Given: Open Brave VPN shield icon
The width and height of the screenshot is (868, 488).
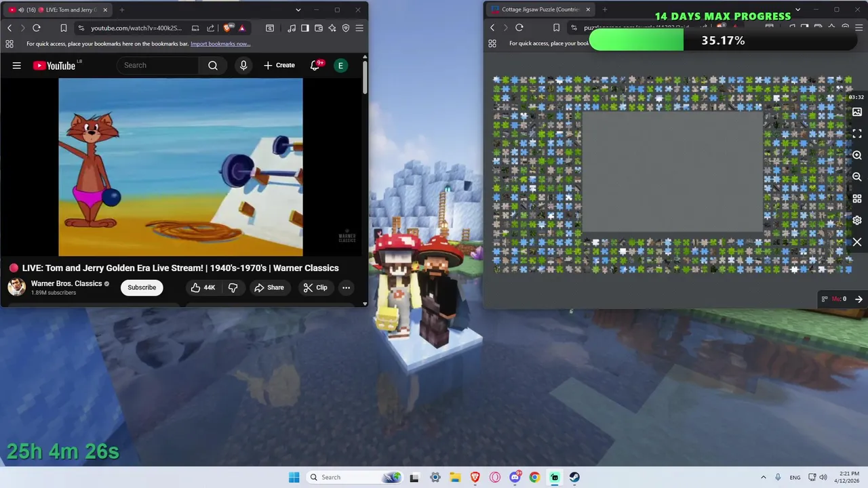Looking at the screenshot, I should click(346, 28).
